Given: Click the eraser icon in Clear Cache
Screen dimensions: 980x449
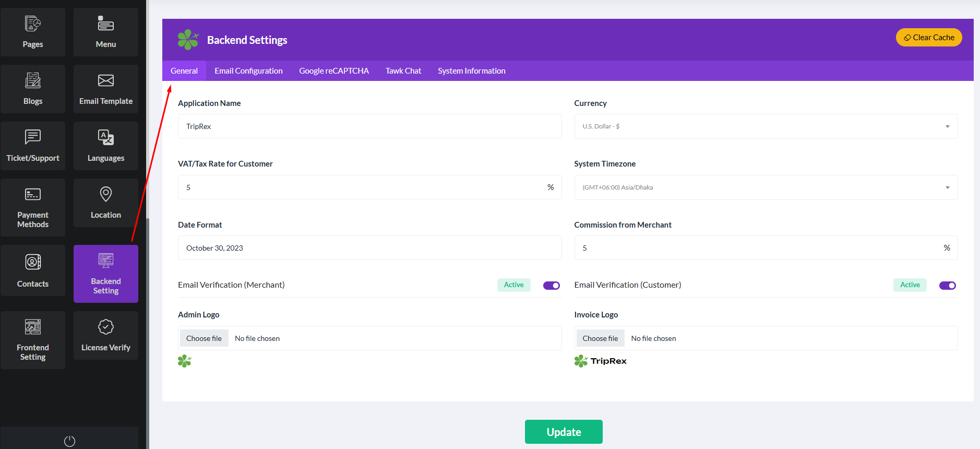Looking at the screenshot, I should (x=907, y=38).
